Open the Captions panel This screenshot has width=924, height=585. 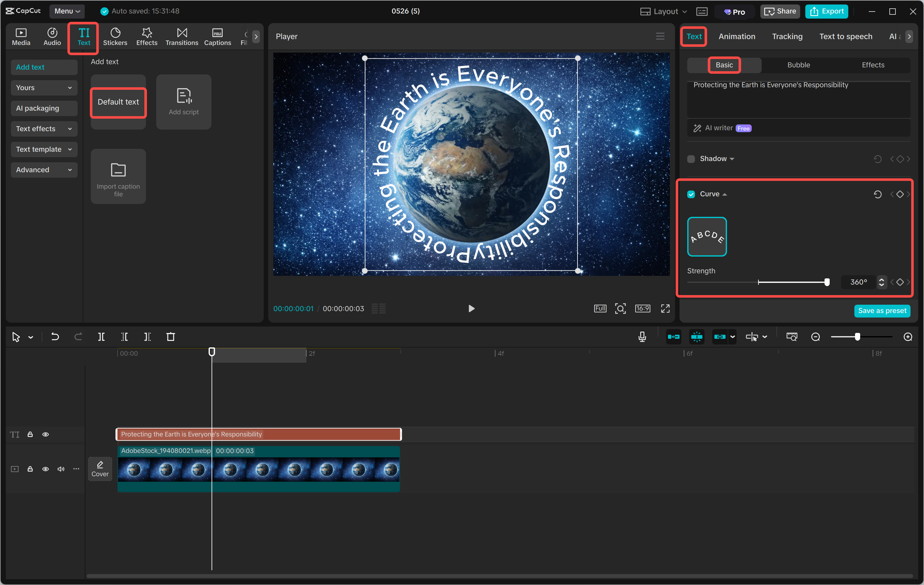click(217, 36)
